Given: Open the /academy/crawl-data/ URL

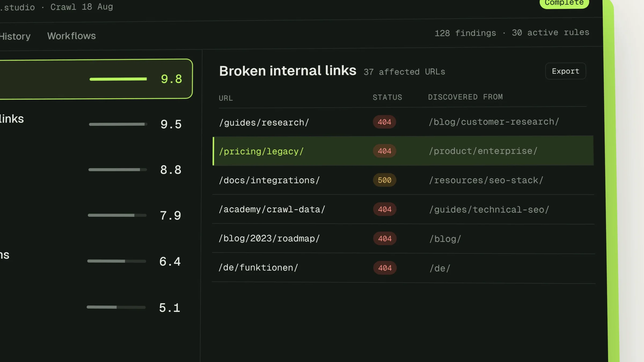Looking at the screenshot, I should [272, 209].
